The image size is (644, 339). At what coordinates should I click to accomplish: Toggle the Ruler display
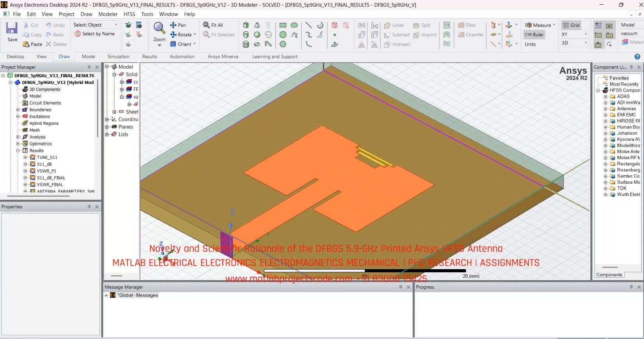[x=534, y=35]
